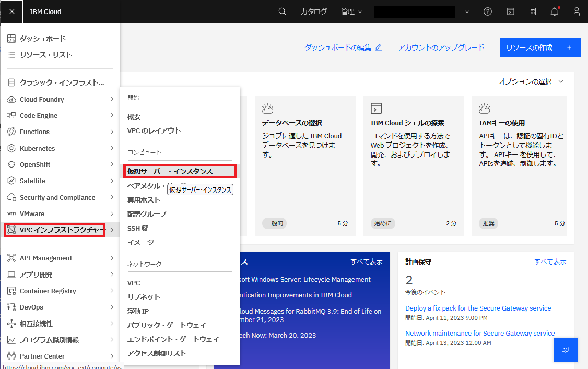Select 配置グループ menu item
This screenshot has height=369, width=588.
pos(147,214)
